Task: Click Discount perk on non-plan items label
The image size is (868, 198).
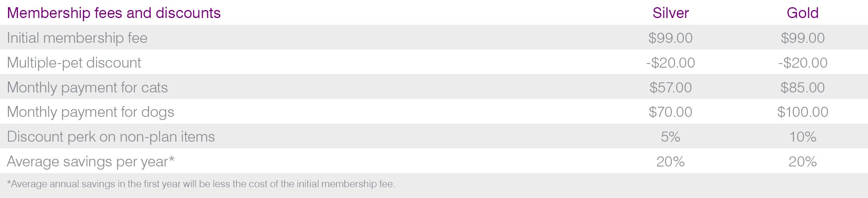Action: coord(111,137)
